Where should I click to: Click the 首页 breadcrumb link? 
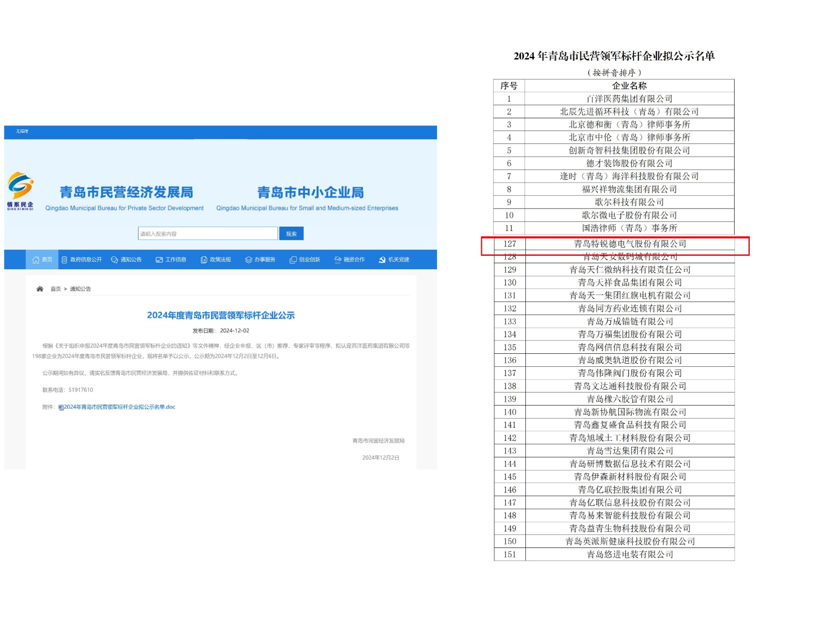(x=56, y=289)
